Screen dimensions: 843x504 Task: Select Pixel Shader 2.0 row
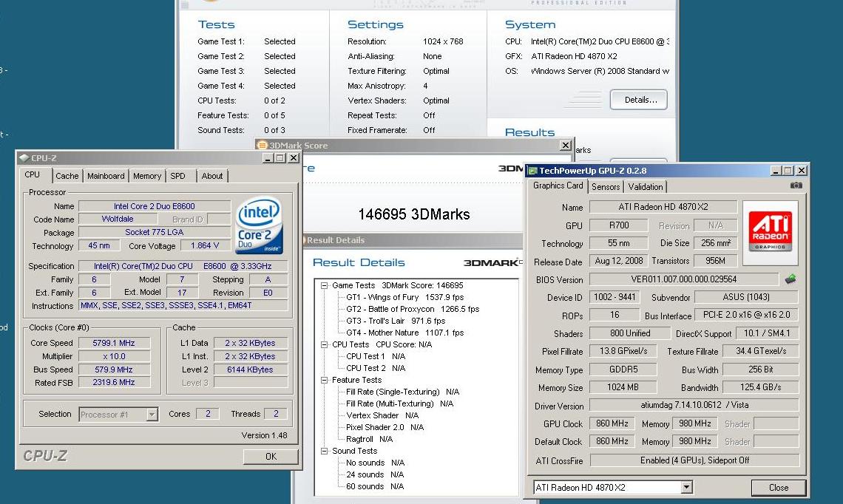click(385, 427)
